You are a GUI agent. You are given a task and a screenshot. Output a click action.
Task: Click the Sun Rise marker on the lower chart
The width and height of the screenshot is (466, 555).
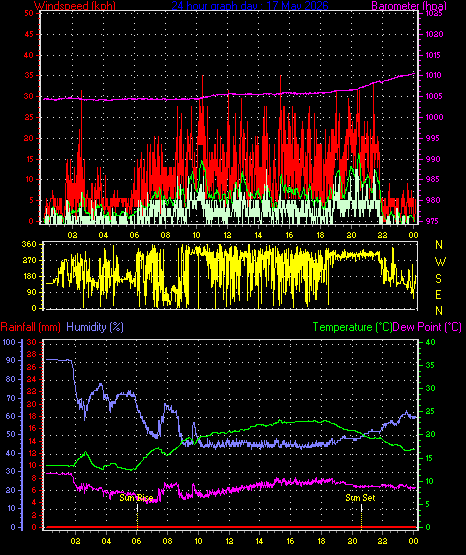pyautogui.click(x=136, y=498)
